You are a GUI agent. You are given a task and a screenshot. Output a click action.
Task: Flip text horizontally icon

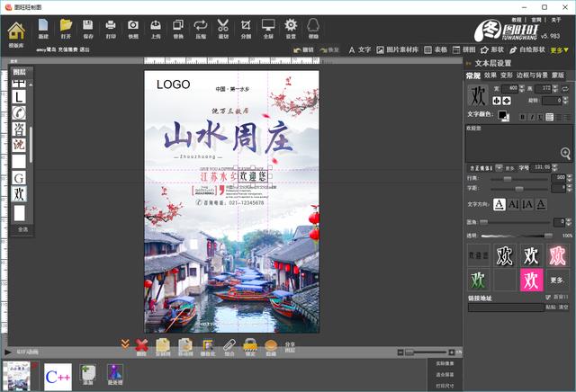tap(497, 101)
